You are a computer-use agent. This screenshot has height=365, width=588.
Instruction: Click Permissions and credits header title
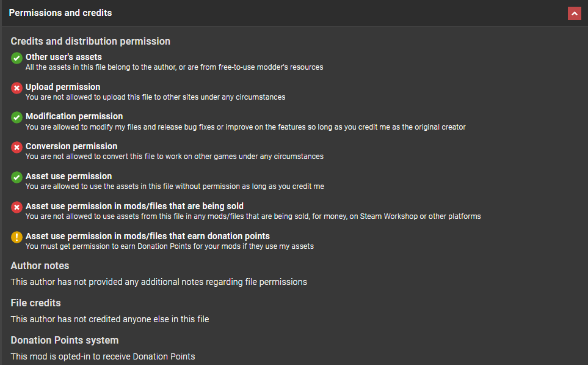[60, 13]
